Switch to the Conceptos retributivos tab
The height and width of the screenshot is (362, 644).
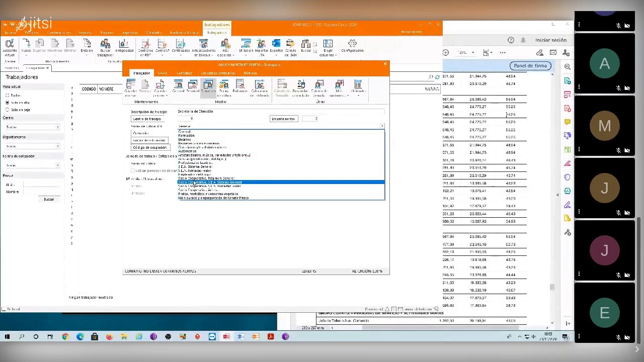218,73
